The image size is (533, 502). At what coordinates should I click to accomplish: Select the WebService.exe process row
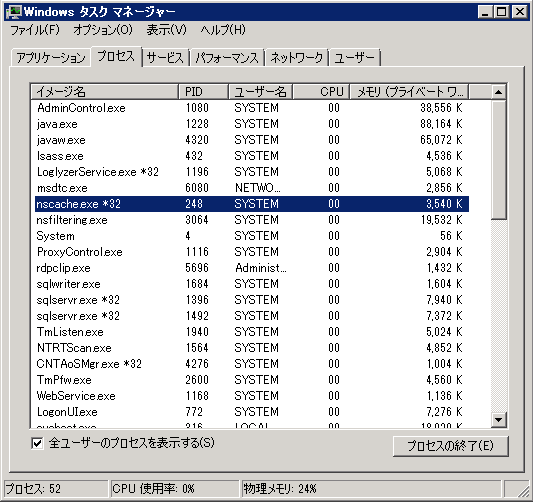click(x=252, y=396)
